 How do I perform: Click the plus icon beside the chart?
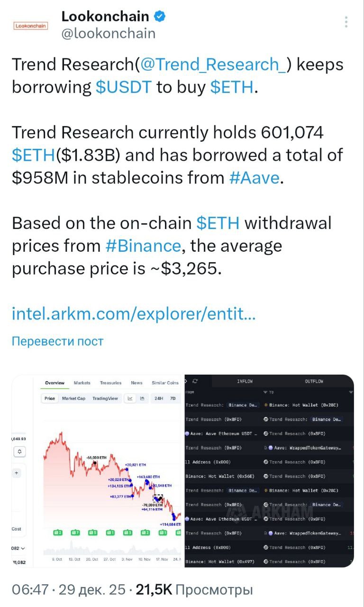pos(17,473)
